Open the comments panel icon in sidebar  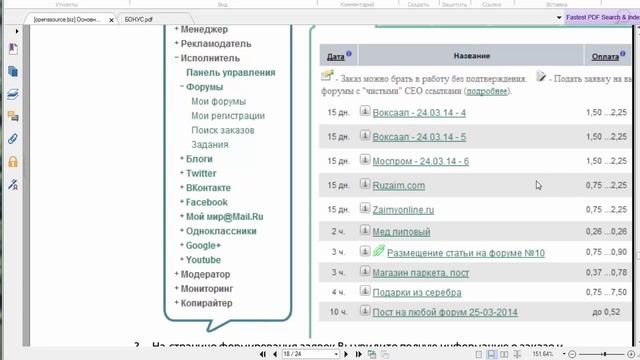click(x=13, y=117)
